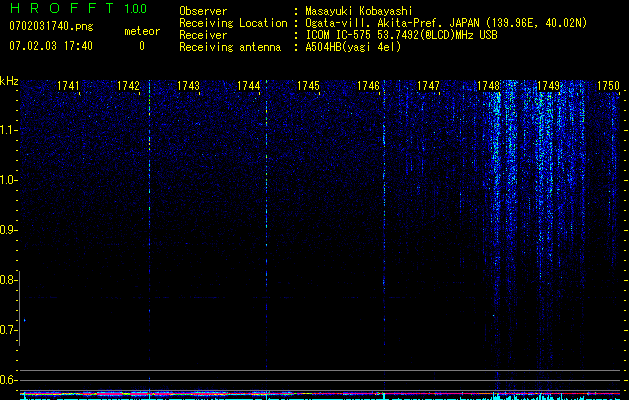This screenshot has width=629, height=400.
Task: Click the Ogata-vill. Akita-Pref. JAPAN location text
Action: pyautogui.click(x=446, y=23)
